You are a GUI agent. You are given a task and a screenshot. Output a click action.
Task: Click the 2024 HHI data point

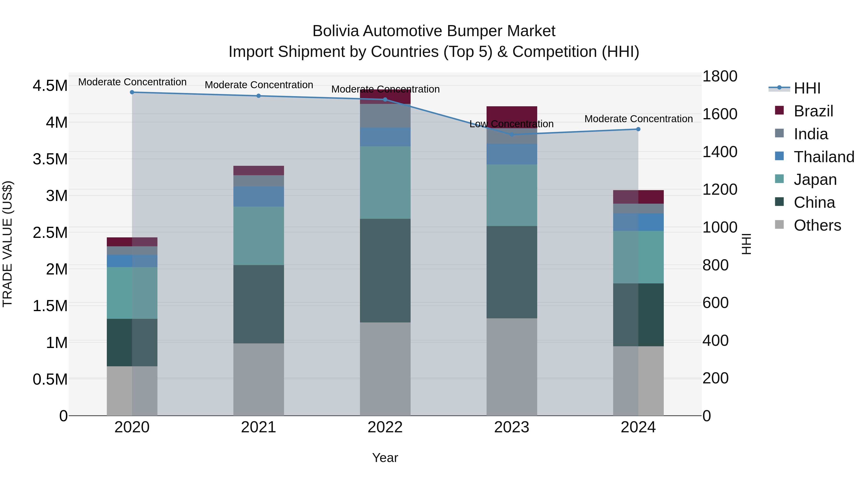click(638, 129)
